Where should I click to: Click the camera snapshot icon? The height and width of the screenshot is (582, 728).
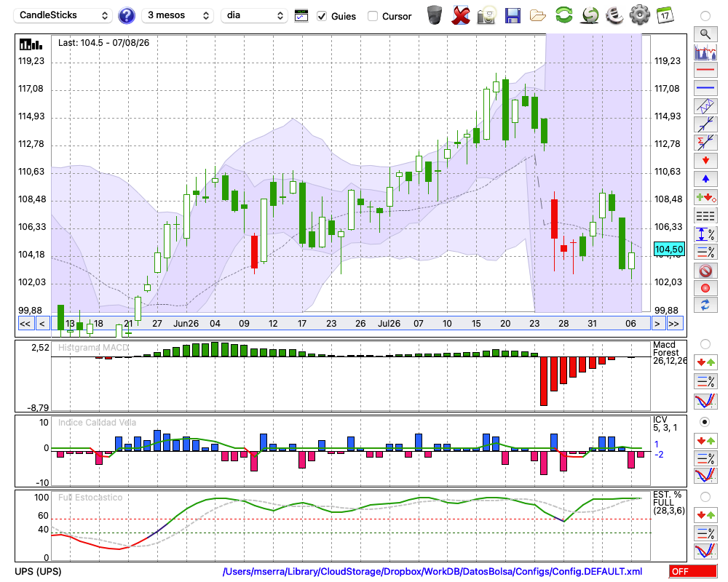pos(486,15)
